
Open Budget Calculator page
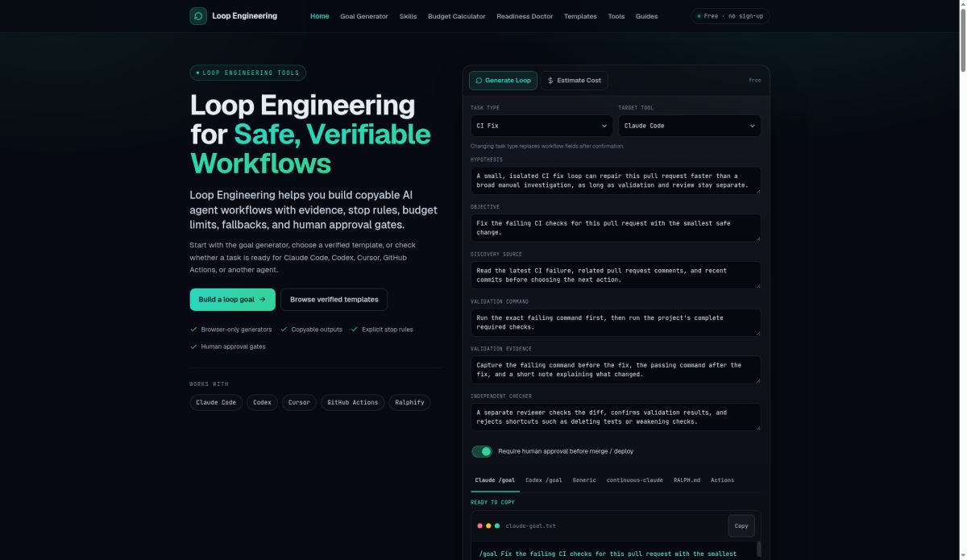pyautogui.click(x=457, y=16)
